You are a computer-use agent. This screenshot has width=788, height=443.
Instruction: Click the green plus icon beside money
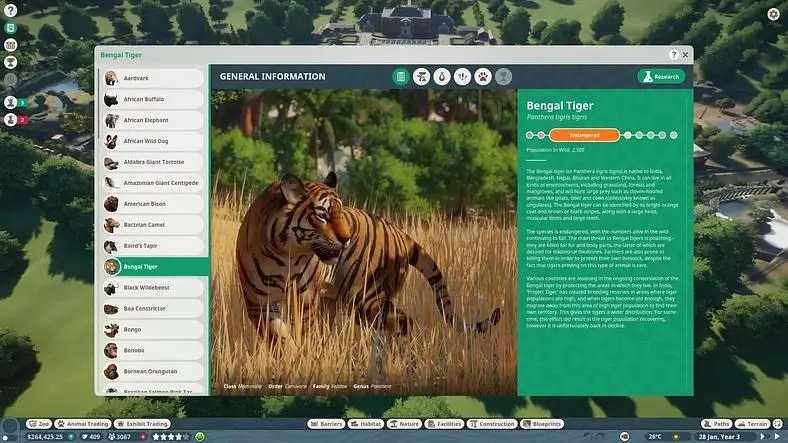71,437
